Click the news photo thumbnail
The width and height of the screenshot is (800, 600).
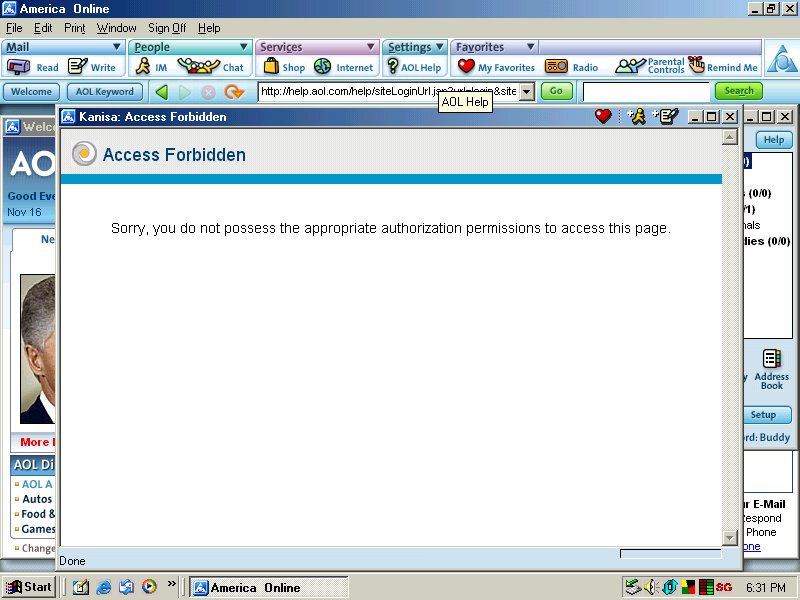click(37, 349)
